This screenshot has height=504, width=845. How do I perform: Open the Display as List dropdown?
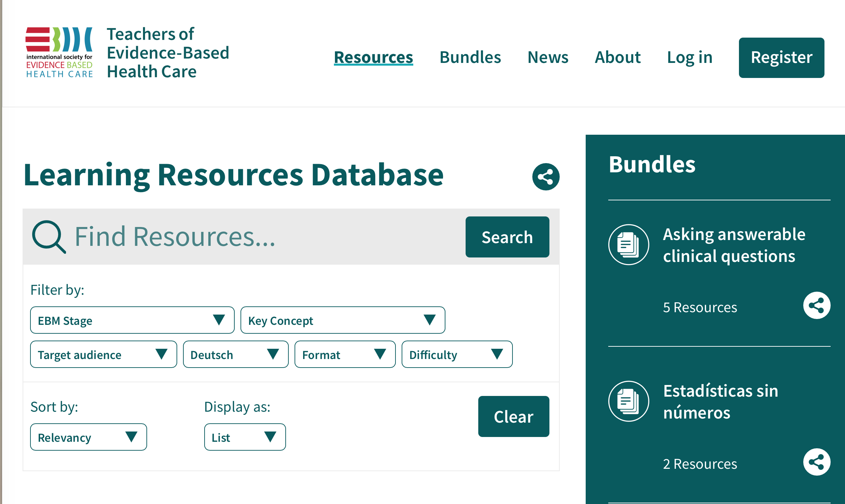(x=245, y=437)
